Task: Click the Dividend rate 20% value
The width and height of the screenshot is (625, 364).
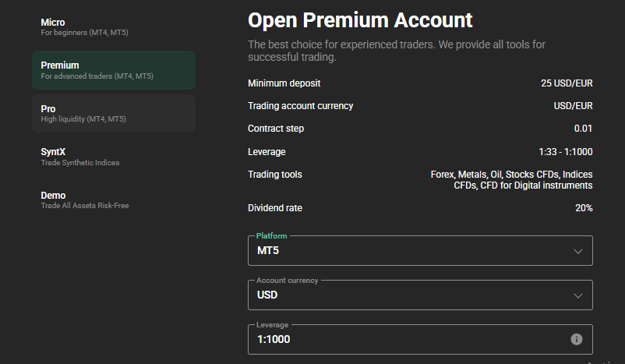Action: click(x=584, y=208)
